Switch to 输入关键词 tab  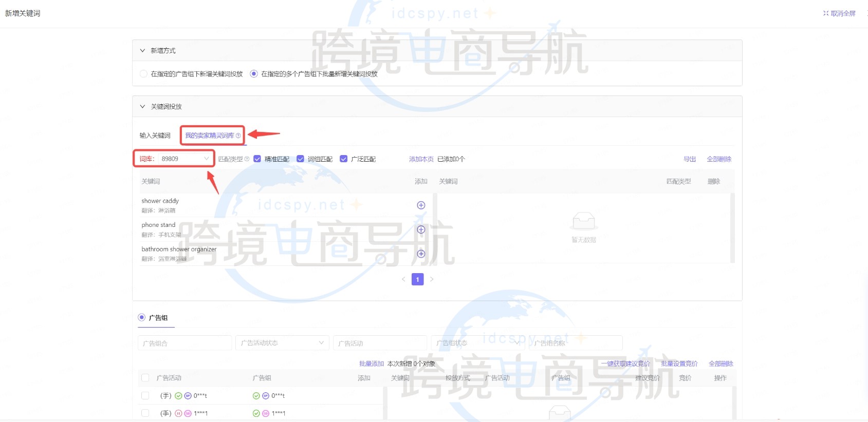(155, 136)
